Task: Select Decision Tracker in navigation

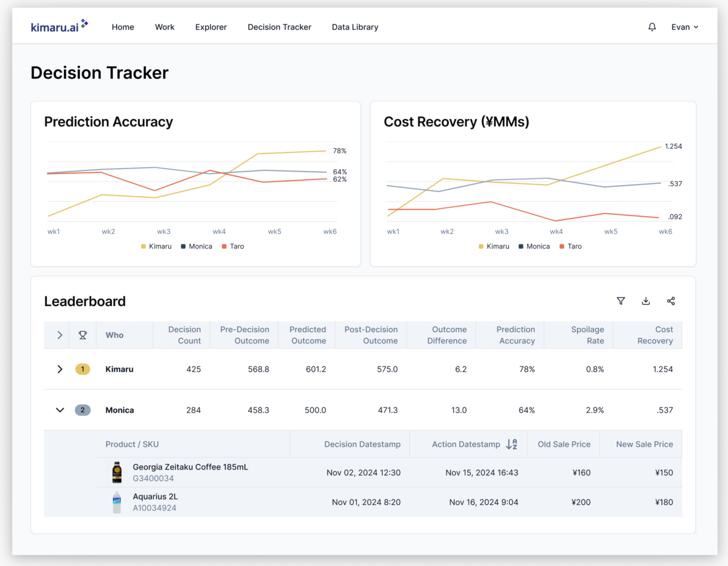Action: [279, 27]
